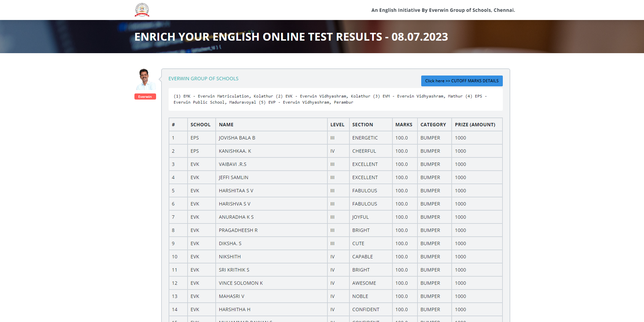Click ENERGETIC section in Jovisha's row
Screen dimensions: 644x322
coord(365,138)
